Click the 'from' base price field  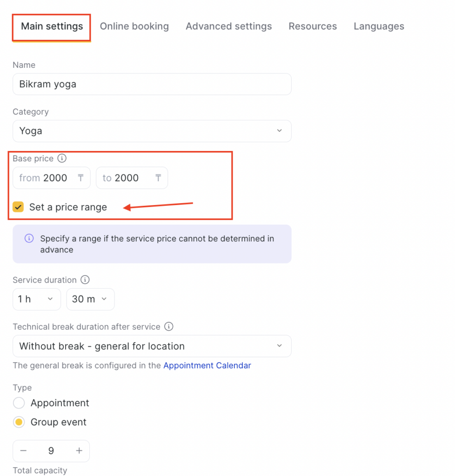click(x=51, y=178)
